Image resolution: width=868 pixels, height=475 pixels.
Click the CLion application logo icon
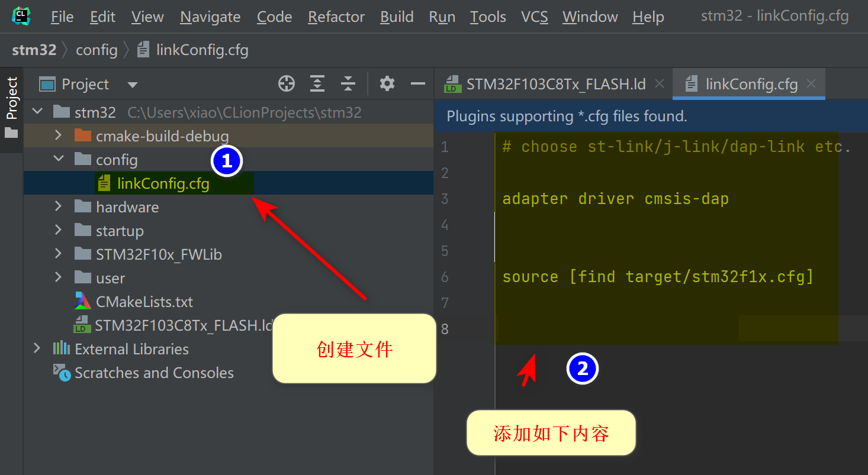[x=21, y=16]
